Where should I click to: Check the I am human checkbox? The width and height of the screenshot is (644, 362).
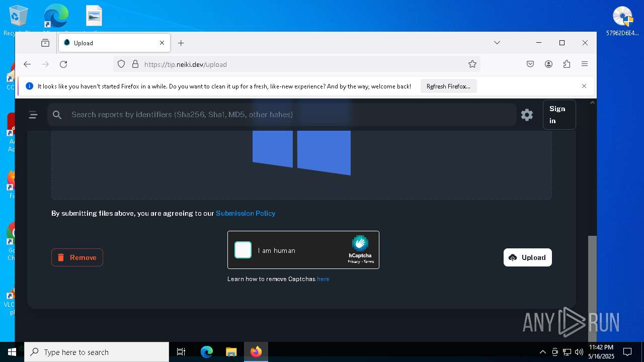(x=243, y=250)
